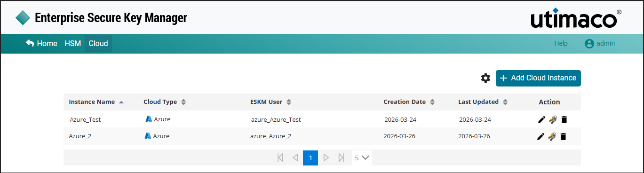Click the Enterprise Secure Key Manager diamond logo

click(x=23, y=18)
